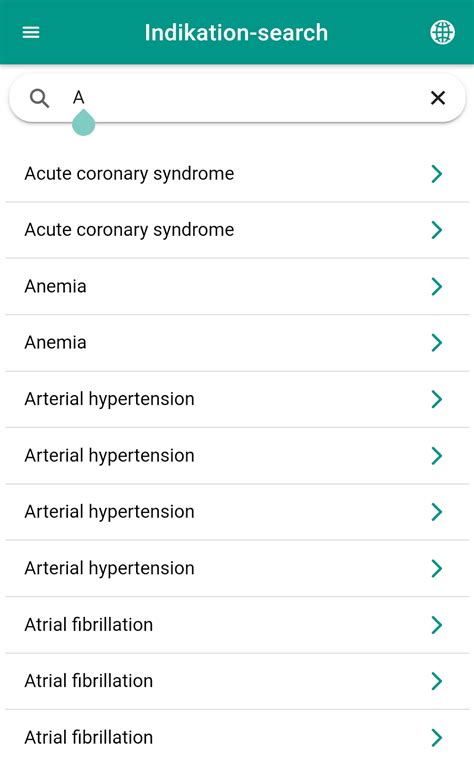Tap the magnifying glass search icon
This screenshot has width=474, height=759.
tap(39, 98)
